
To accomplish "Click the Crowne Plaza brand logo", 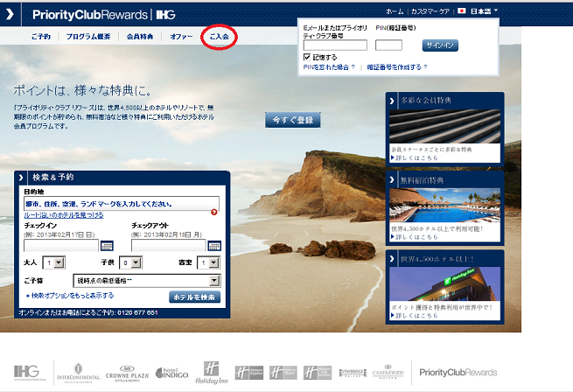I will [127, 374].
